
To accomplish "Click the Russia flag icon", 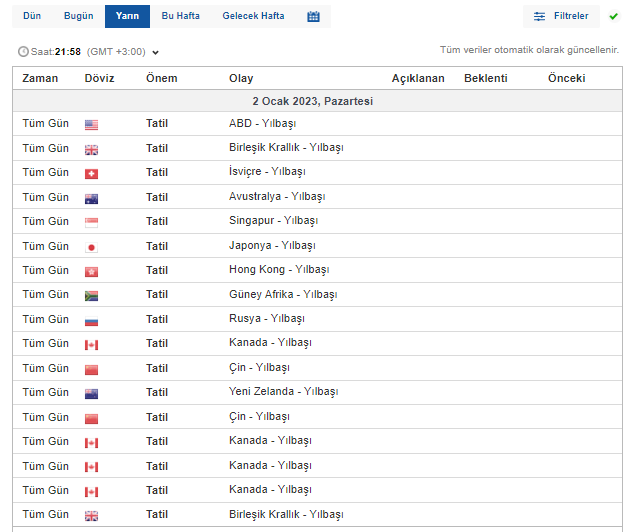I will [x=91, y=320].
